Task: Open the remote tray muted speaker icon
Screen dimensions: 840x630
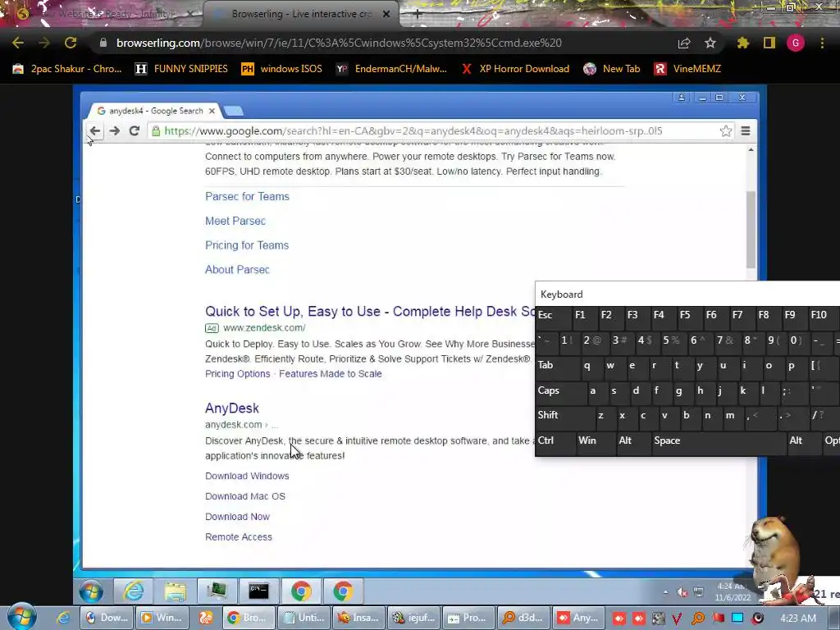Action: (682, 592)
